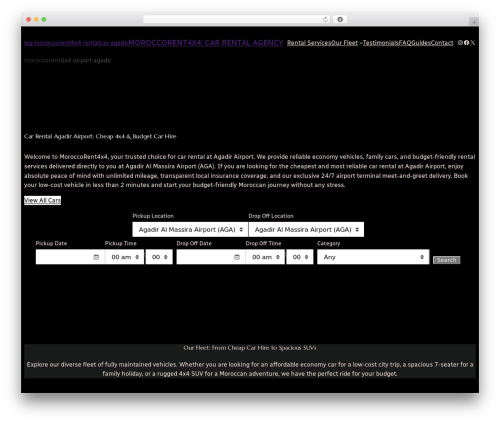
Task: Open the Category dropdown set to Any
Action: [373, 257]
